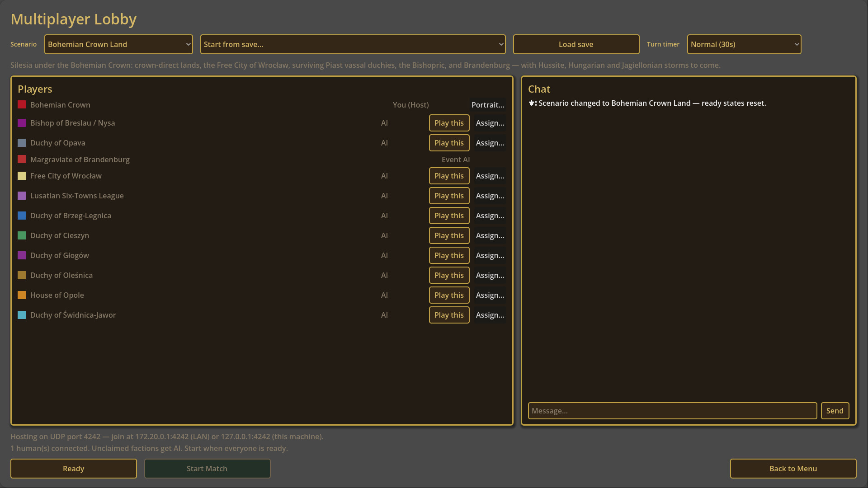This screenshot has width=868, height=488.
Task: Open the Turn timer Normal (30s) dropdown
Action: (x=744, y=44)
